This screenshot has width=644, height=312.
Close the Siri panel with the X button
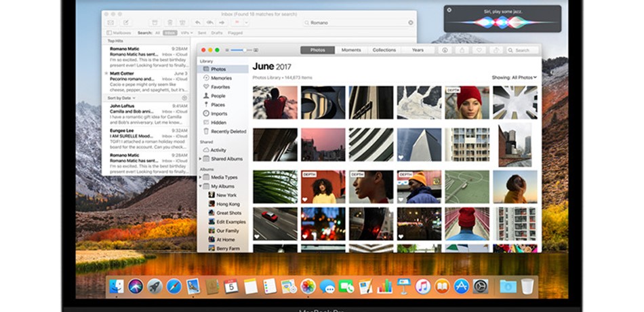pos(449,10)
